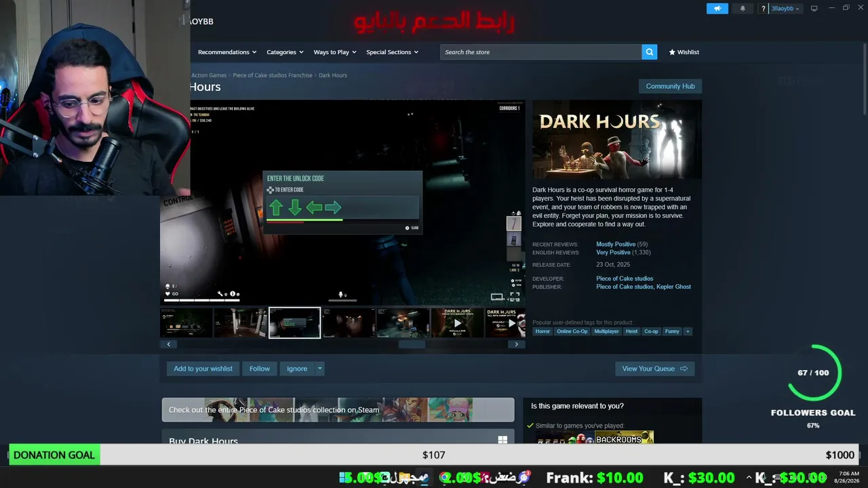Select the Horror tag
The height and width of the screenshot is (488, 868).
[542, 331]
